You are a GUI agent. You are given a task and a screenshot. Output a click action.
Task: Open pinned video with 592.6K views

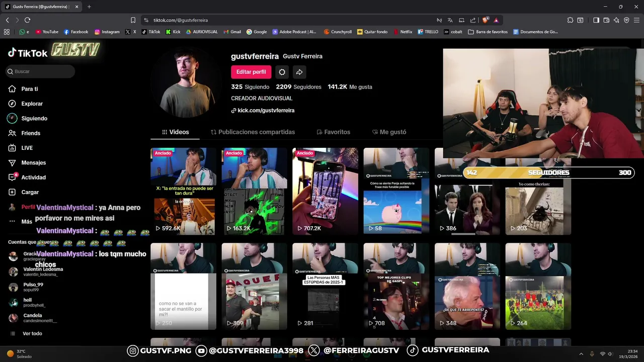coord(183,191)
